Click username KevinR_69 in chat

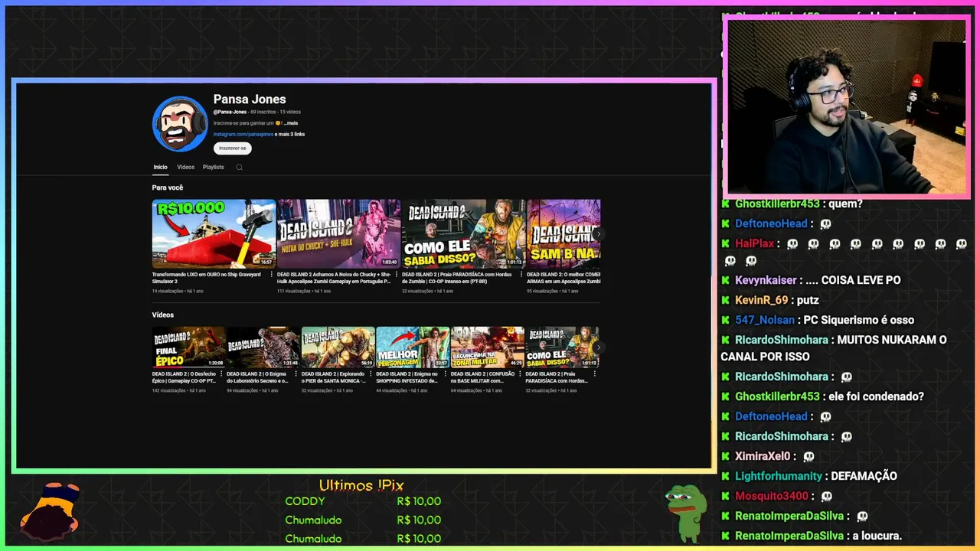click(x=761, y=300)
